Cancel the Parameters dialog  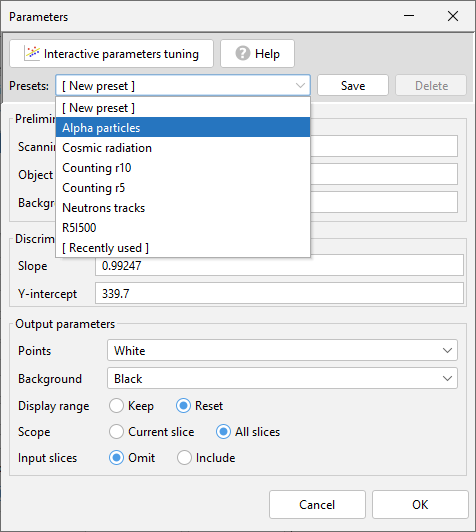click(317, 505)
